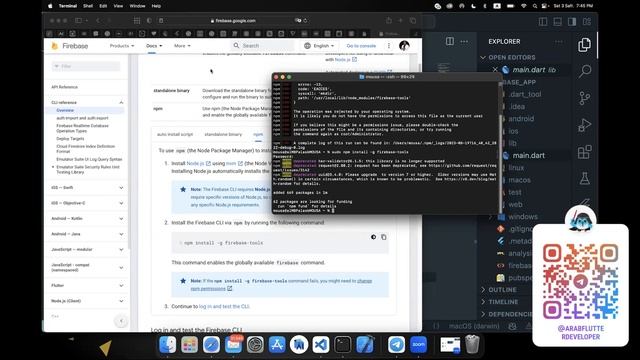This screenshot has height=360, width=640.
Task: Open editor more actions ellipsis in VS Code
Action: [x=464, y=41]
